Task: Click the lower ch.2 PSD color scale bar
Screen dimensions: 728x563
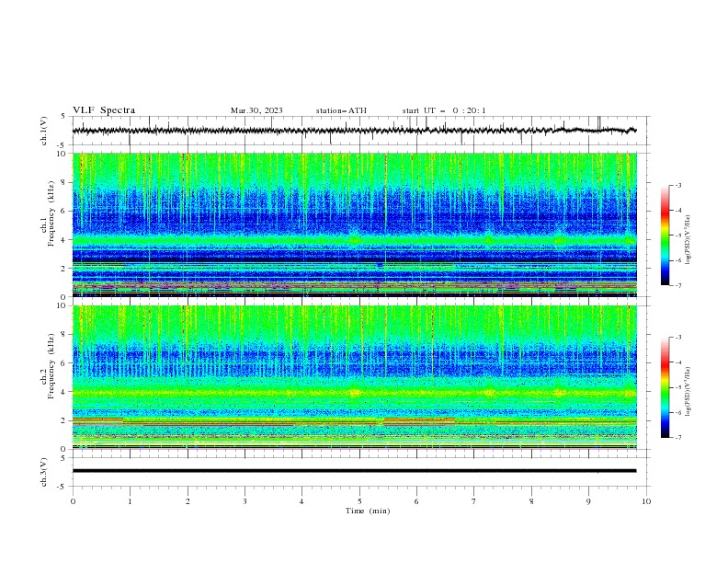Action: [x=665, y=387]
